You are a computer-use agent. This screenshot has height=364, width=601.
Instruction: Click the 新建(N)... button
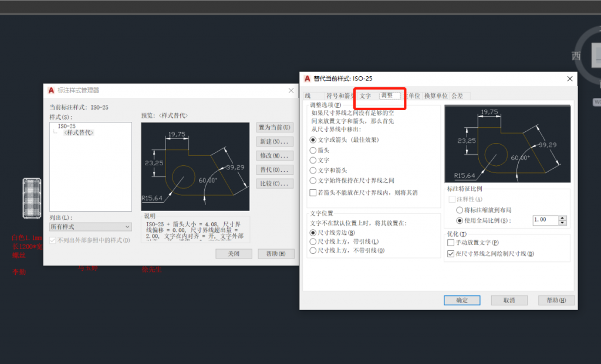pyautogui.click(x=275, y=142)
